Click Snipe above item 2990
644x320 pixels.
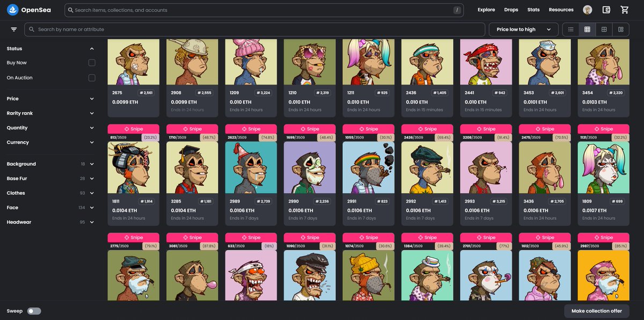[310, 129]
